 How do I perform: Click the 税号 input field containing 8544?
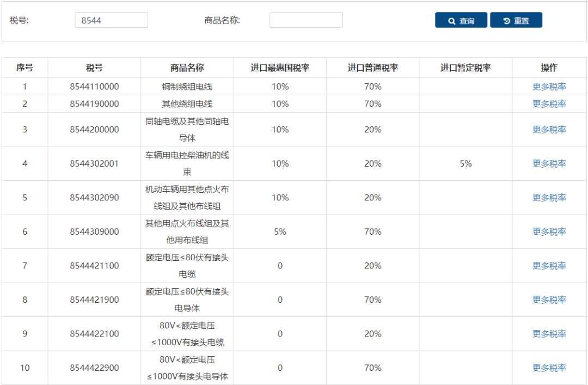coord(111,20)
